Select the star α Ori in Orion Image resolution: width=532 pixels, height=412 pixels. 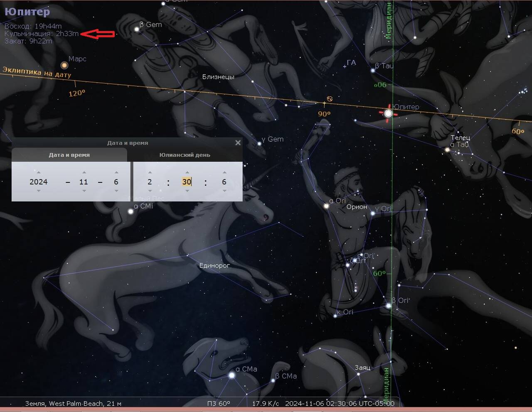click(x=326, y=206)
